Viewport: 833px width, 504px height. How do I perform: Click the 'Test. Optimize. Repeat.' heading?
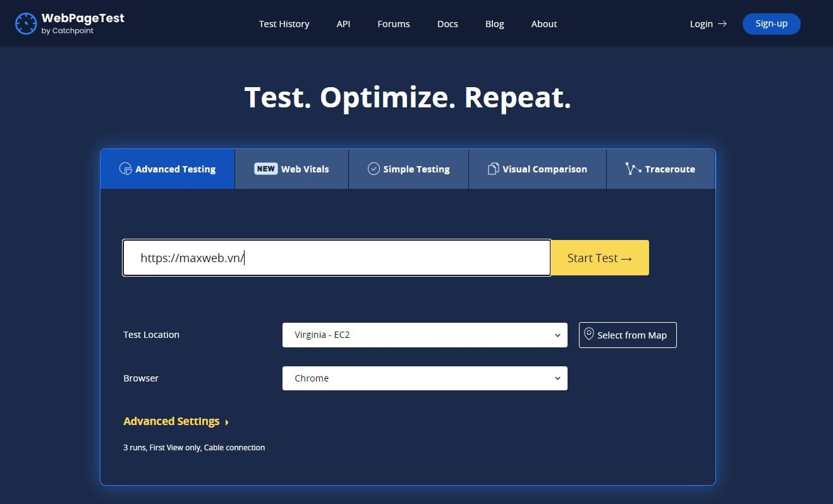pos(408,97)
